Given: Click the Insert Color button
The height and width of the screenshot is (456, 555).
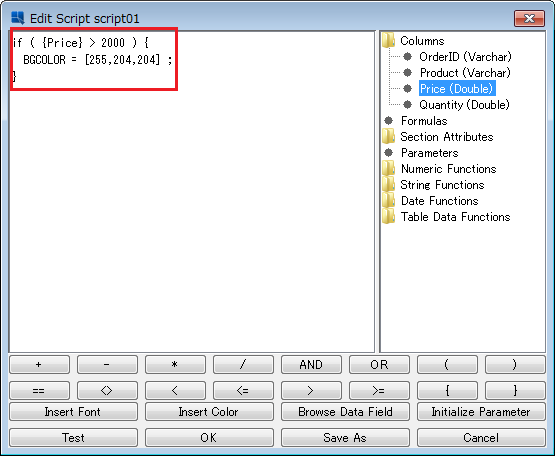Looking at the screenshot, I should point(209,412).
